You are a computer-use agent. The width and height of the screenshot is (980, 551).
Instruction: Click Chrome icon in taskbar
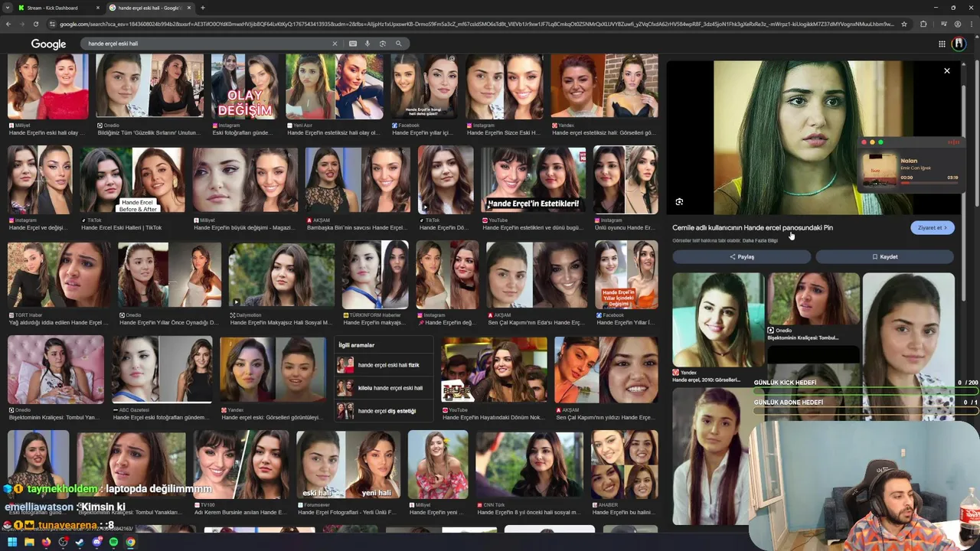coord(130,542)
